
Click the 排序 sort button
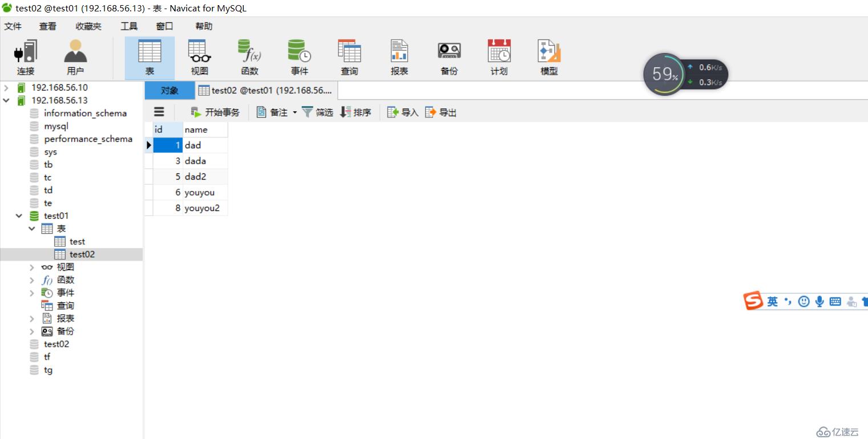(356, 112)
